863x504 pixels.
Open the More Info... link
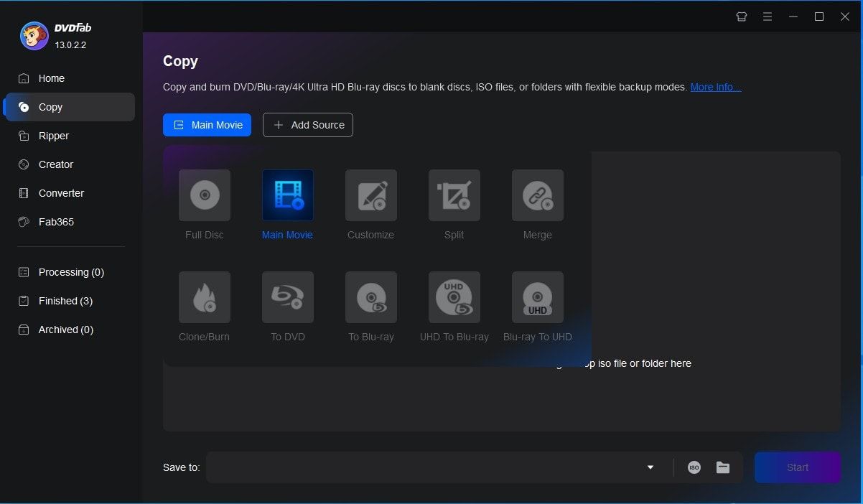click(716, 87)
